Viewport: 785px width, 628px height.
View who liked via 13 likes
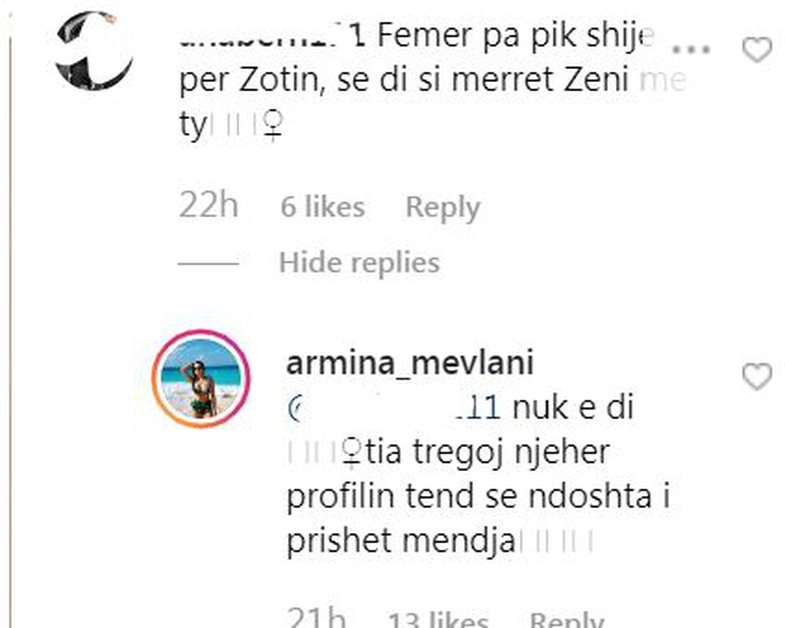point(438,620)
